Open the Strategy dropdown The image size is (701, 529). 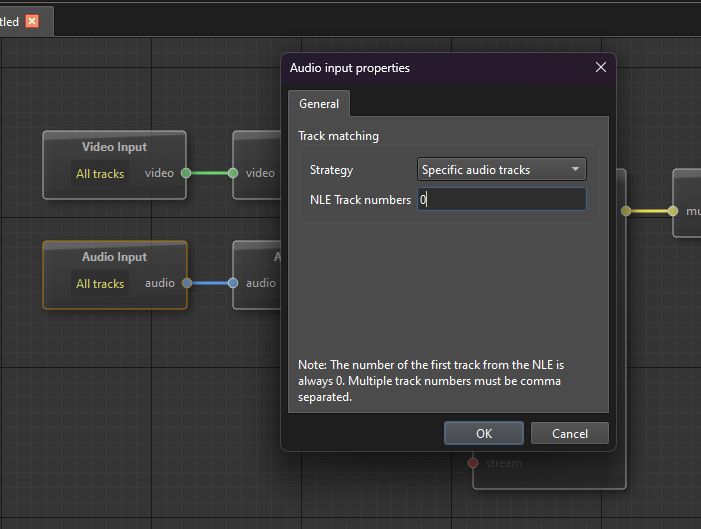coord(500,170)
